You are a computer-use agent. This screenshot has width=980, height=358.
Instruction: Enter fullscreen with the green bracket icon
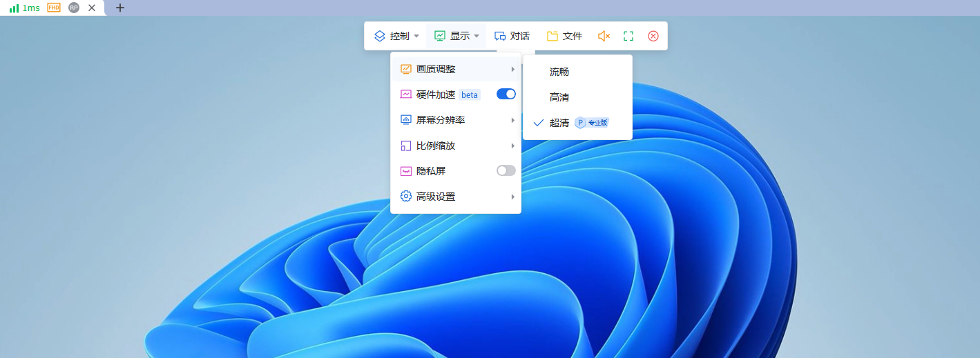point(628,36)
